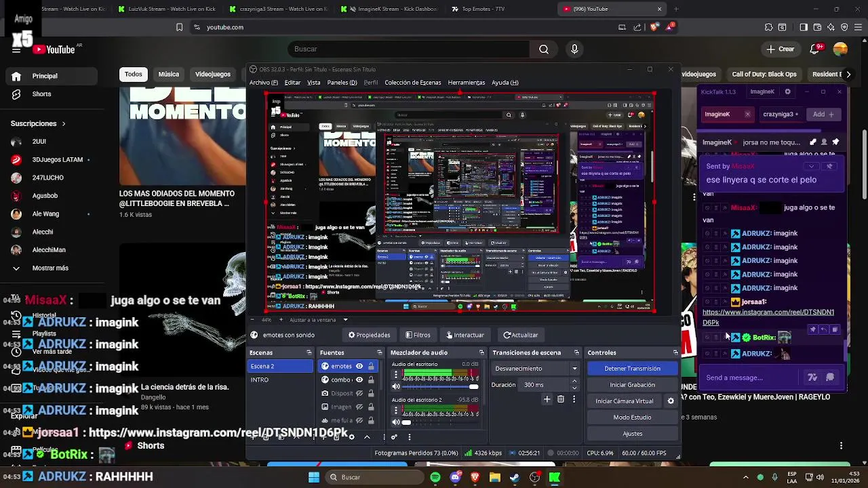Open Brave Leo AI sparkle icon

(831, 27)
